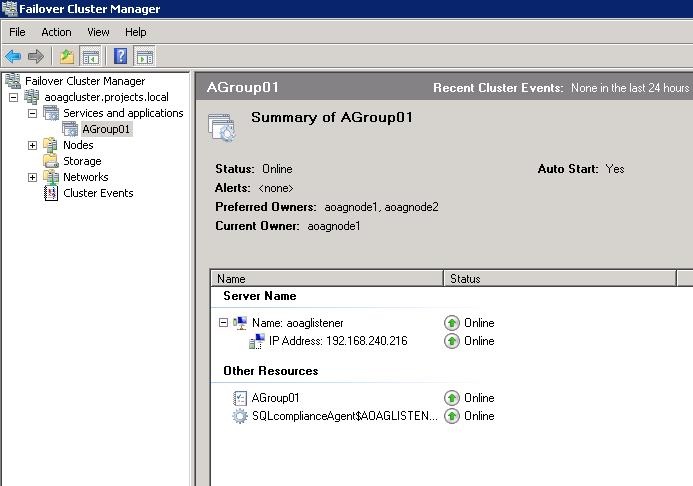Click the Auto Start value 'Yes'
The width and height of the screenshot is (693, 486).
coord(615,169)
